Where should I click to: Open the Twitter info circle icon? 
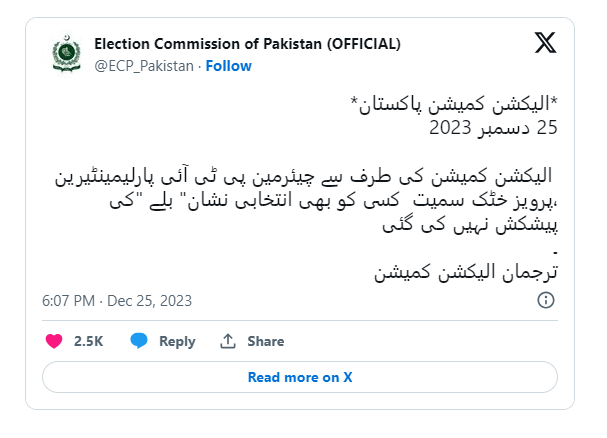(x=546, y=300)
